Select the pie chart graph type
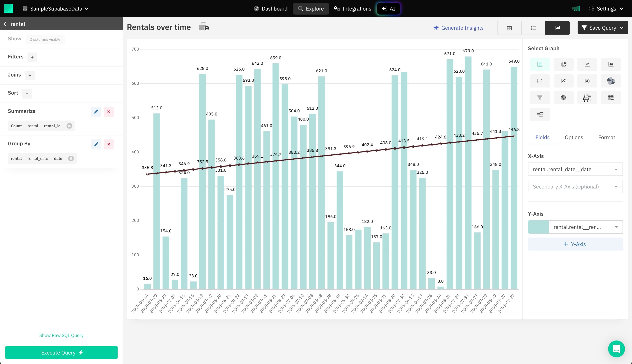 point(563,64)
